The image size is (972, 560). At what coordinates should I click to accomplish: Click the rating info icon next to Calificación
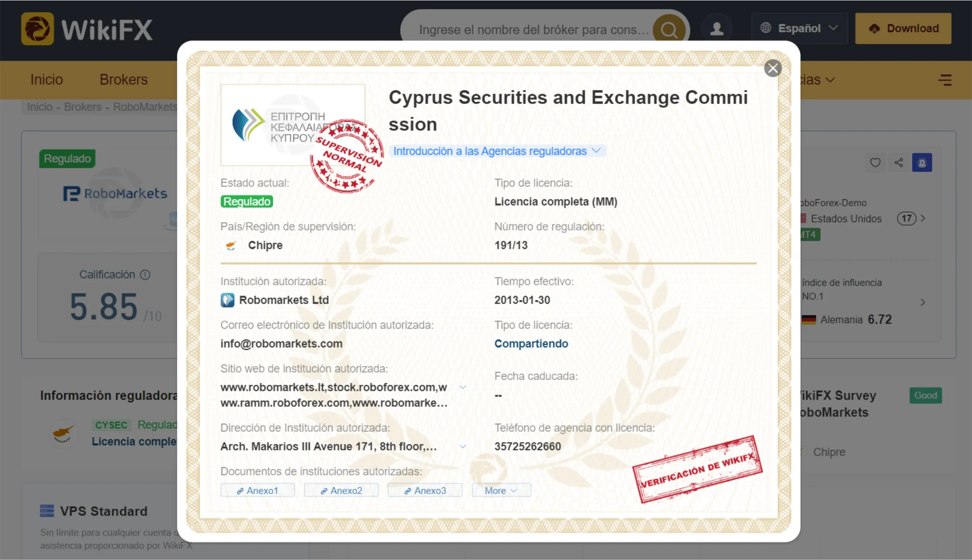pos(145,275)
